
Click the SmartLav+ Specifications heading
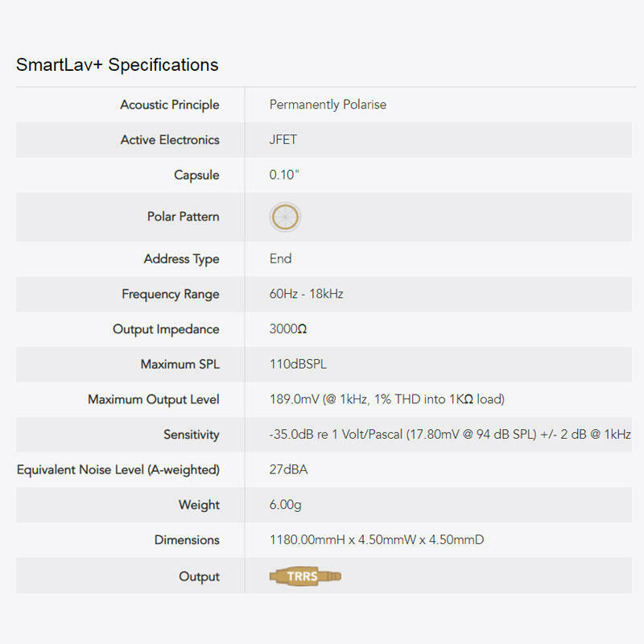click(x=118, y=65)
